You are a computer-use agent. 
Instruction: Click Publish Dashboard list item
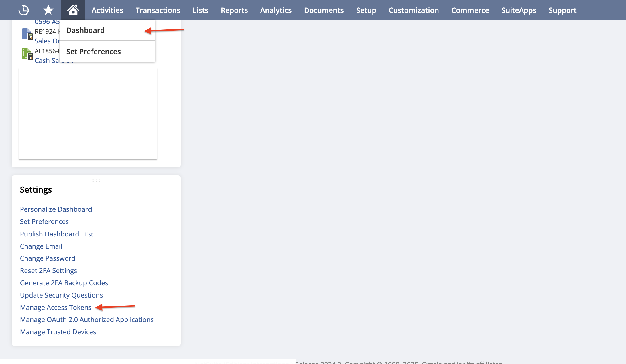coord(50,234)
